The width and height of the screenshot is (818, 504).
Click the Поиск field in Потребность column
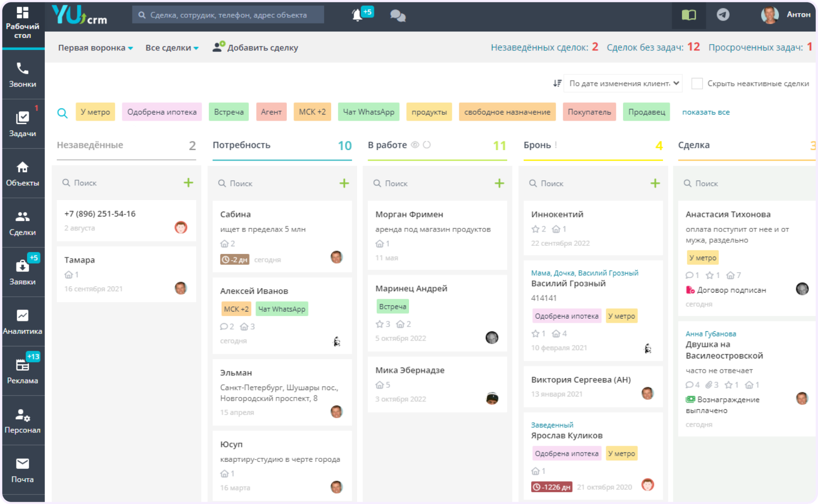[x=276, y=183]
